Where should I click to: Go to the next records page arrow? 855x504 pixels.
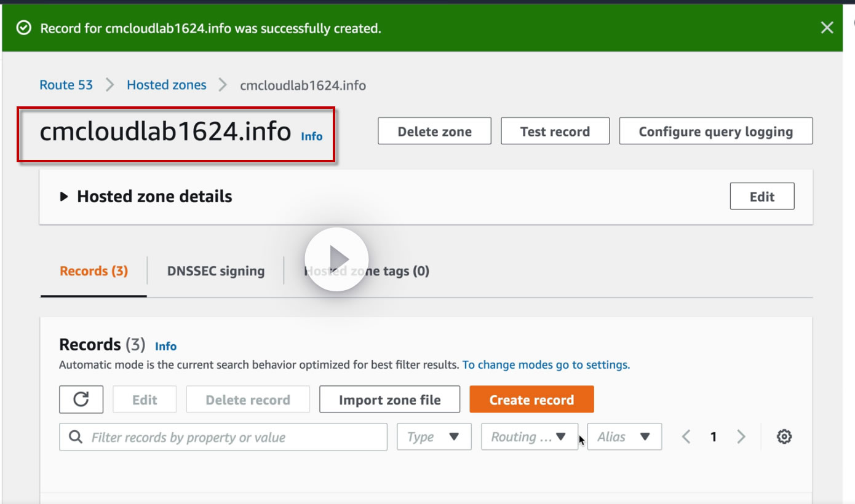pos(741,436)
